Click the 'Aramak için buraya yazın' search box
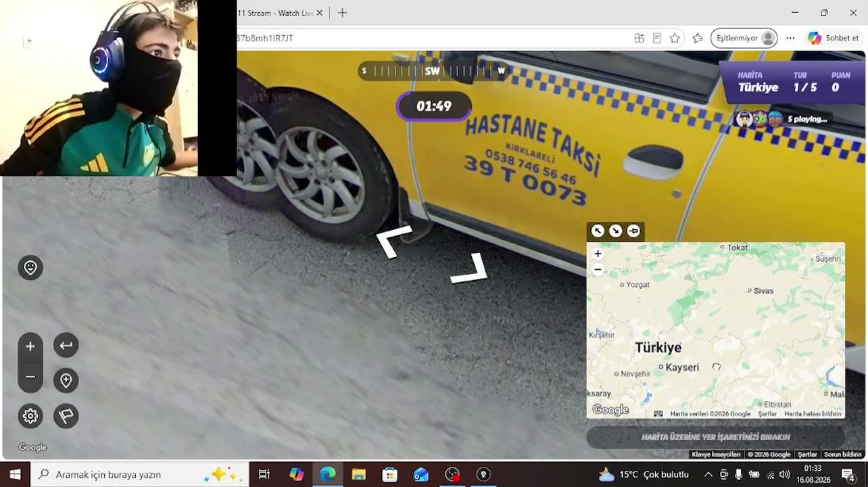This screenshot has width=868, height=487. [140, 474]
